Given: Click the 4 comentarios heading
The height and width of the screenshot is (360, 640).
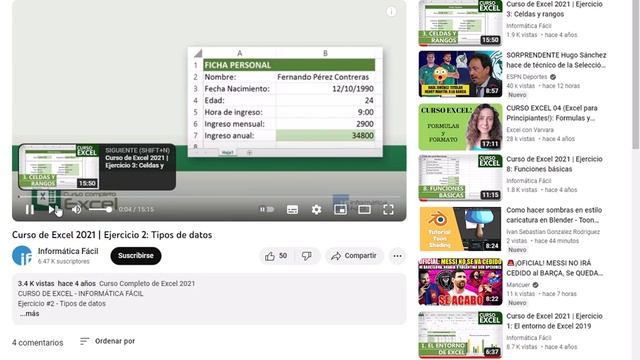Looking at the screenshot, I should [38, 343].
